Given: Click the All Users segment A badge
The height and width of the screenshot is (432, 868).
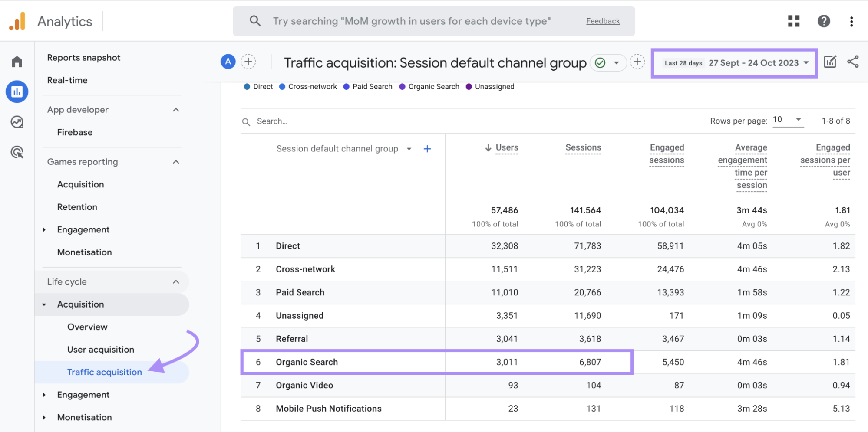Looking at the screenshot, I should click(x=228, y=62).
